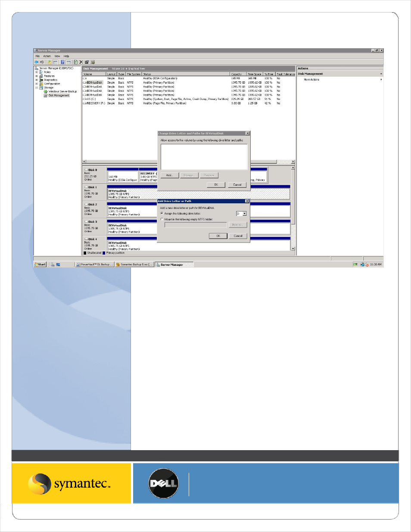Select Features in the console tree
Screen dimensions: 411x532
point(49,76)
